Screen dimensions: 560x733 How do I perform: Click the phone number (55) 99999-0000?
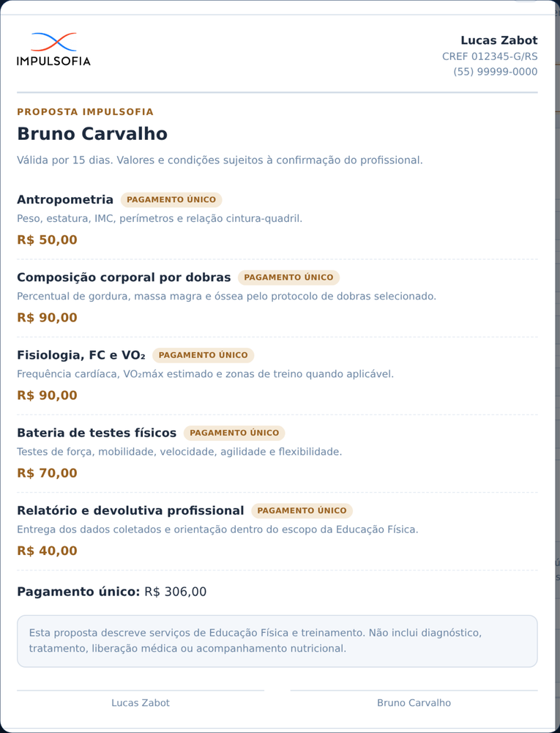495,72
